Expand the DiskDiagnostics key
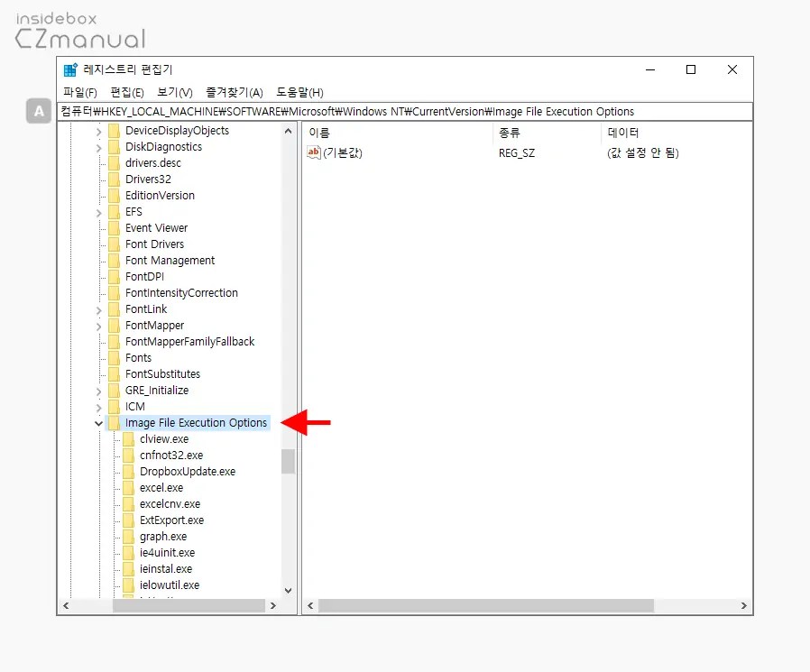 [98, 148]
